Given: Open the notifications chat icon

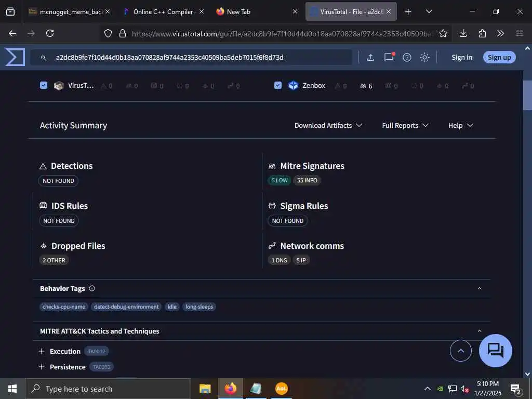Looking at the screenshot, I should [x=389, y=57].
